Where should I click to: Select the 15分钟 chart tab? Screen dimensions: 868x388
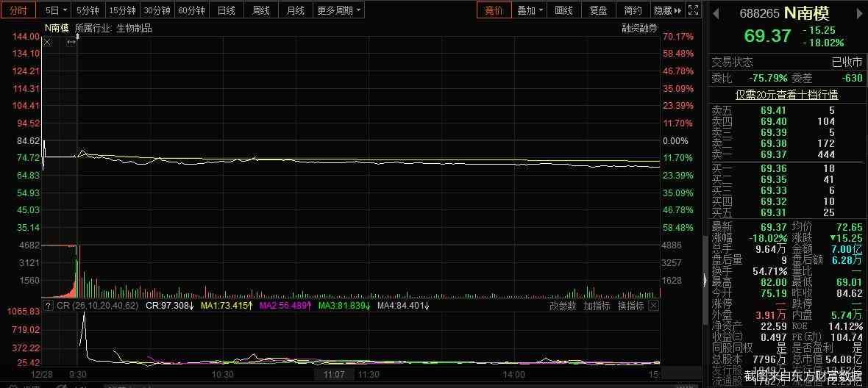point(122,10)
